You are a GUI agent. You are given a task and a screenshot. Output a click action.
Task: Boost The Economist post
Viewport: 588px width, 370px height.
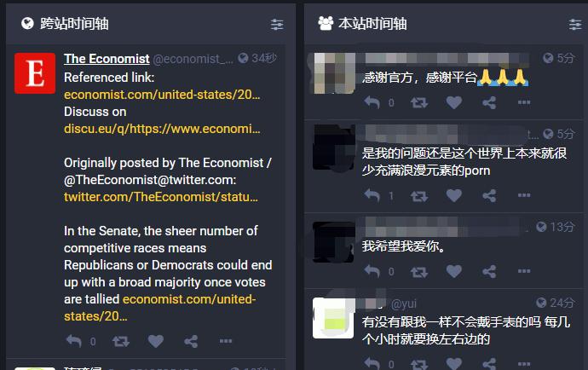click(121, 341)
